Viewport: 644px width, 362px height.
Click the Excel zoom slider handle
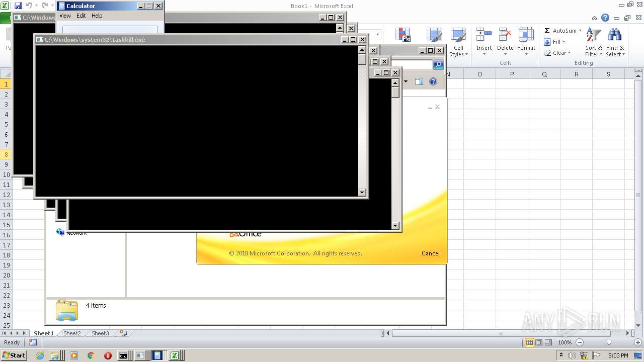[609, 342]
